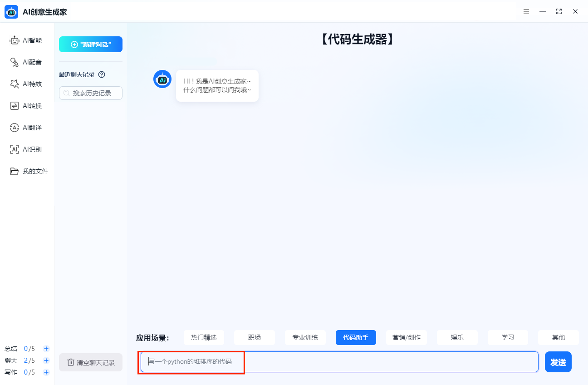Start a new chat with 新建对话
Image resolution: width=588 pixels, height=385 pixels.
point(91,44)
